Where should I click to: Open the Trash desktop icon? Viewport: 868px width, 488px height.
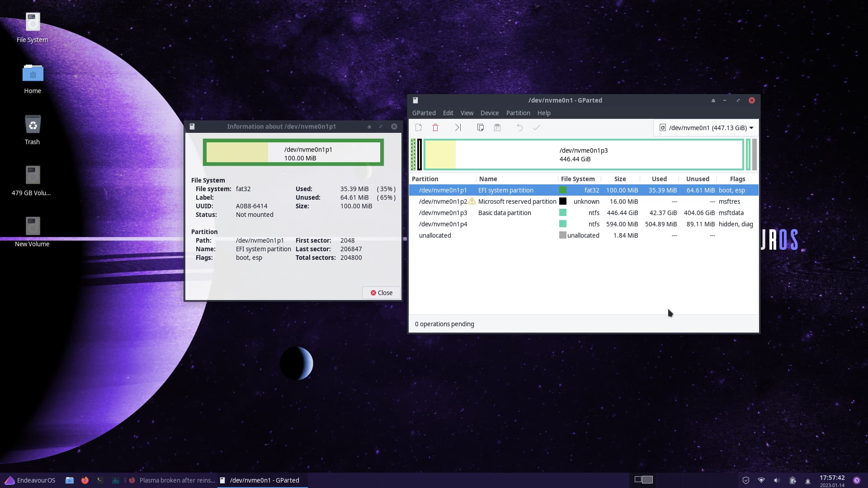coord(33,130)
